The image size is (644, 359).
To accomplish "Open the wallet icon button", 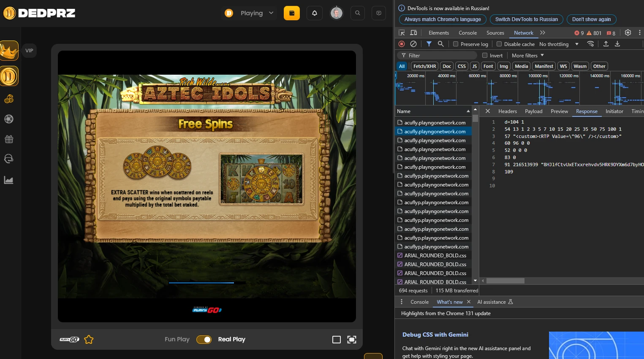I will pyautogui.click(x=291, y=13).
